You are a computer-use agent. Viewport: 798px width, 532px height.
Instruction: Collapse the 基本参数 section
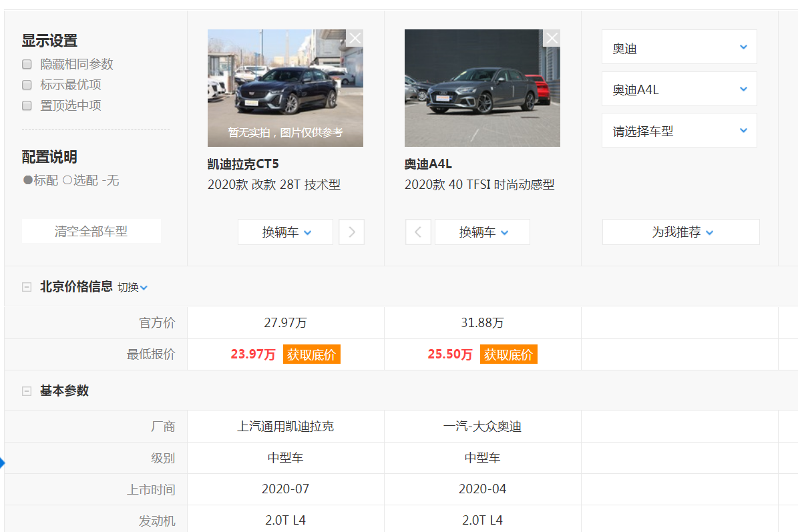pyautogui.click(x=27, y=390)
